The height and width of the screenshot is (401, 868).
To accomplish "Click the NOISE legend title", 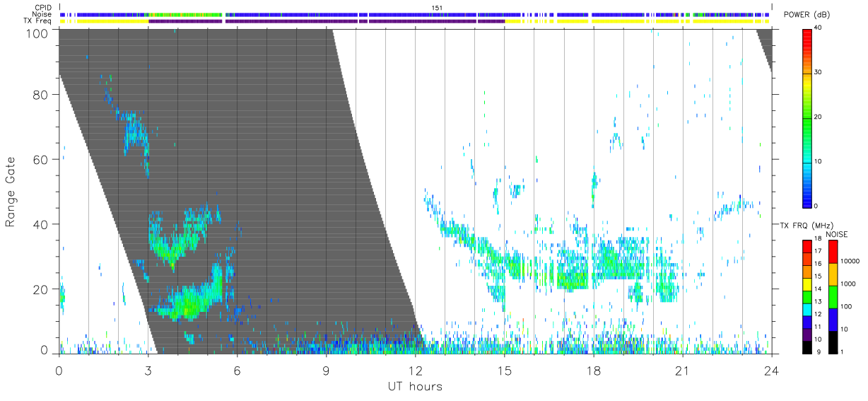I will (836, 234).
